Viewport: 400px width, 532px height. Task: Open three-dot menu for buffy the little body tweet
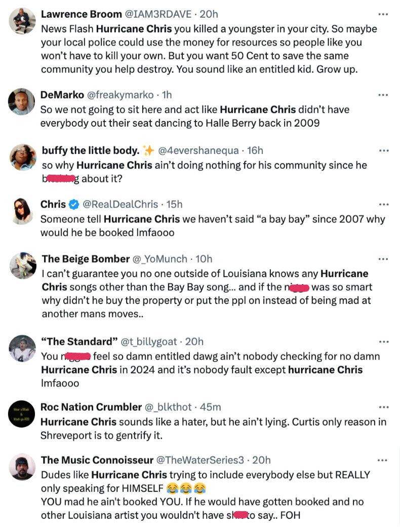pos(384,150)
